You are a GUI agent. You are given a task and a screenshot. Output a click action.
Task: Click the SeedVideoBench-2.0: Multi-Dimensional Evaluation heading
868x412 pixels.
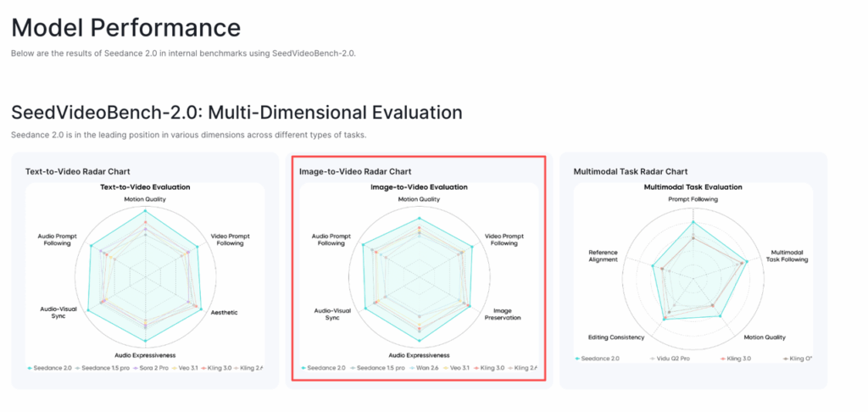pos(237,113)
